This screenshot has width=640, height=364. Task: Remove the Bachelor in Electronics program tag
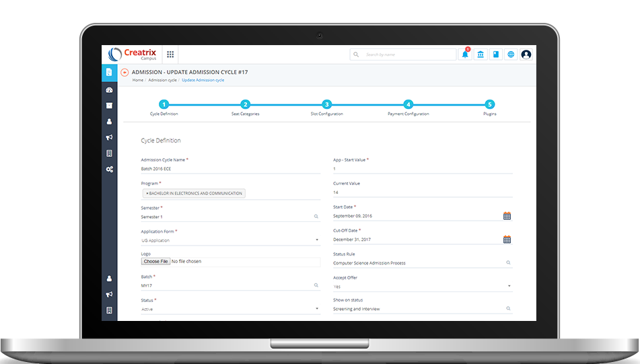coord(147,193)
